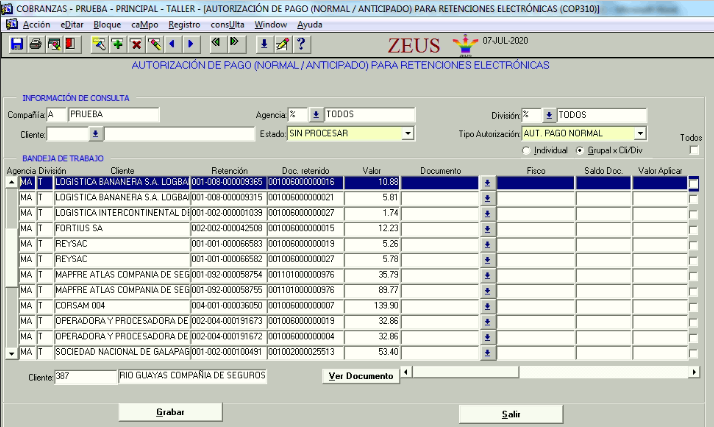Go to next record with right arrow
Viewport: 714px width, 427px height.
190,44
